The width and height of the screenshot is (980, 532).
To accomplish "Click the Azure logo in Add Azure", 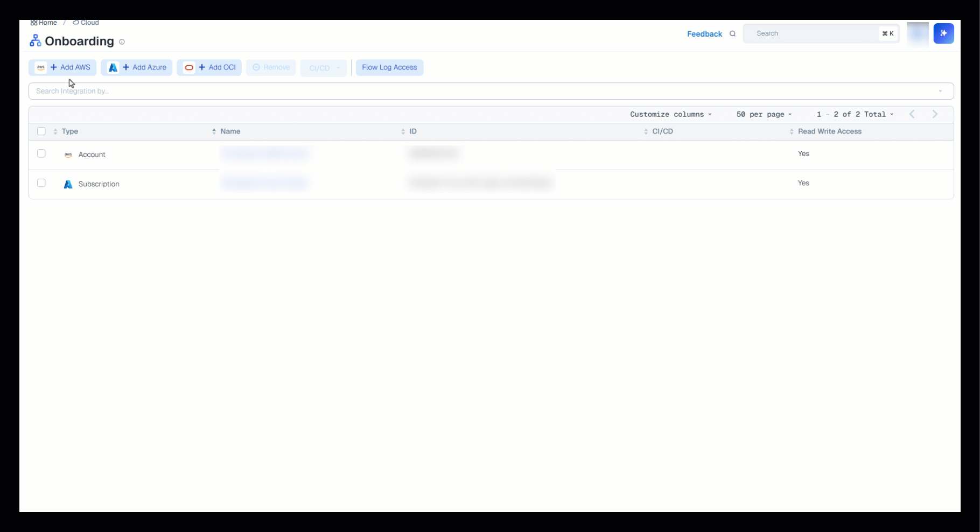I will (x=113, y=67).
